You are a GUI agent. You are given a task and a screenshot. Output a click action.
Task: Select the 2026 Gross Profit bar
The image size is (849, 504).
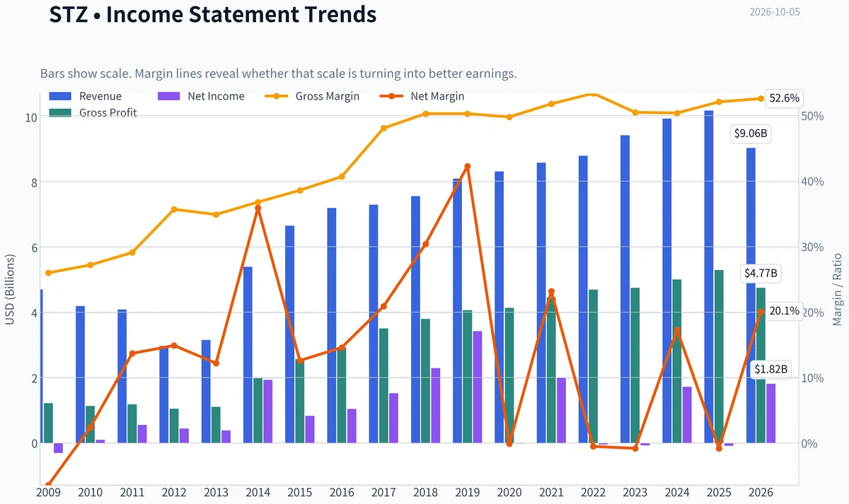(761, 365)
